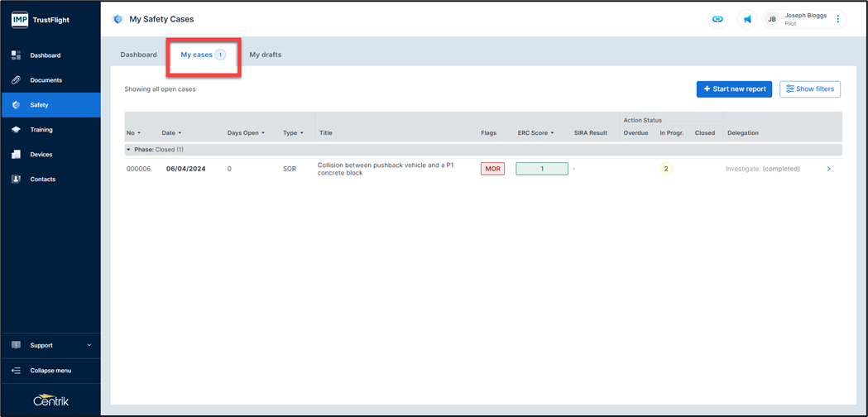The width and height of the screenshot is (868, 417).
Task: Open Devices in the sidebar
Action: (x=41, y=155)
